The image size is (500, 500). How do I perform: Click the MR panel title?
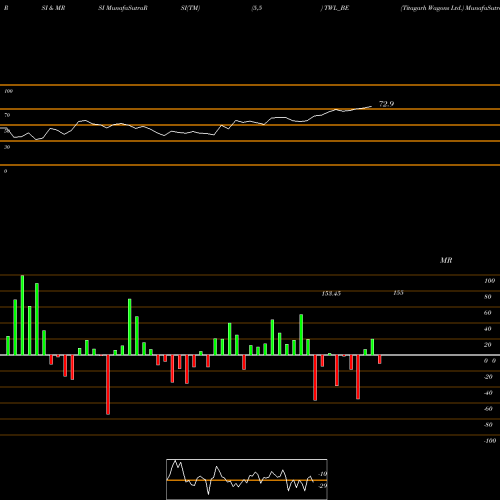point(446,260)
